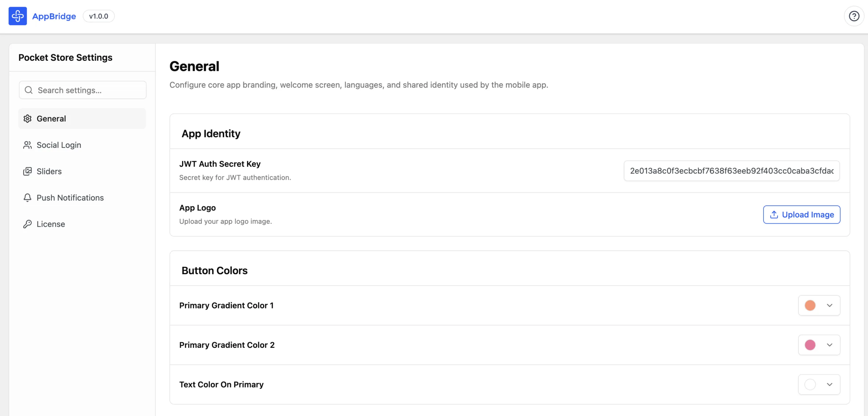Click the white Text Color On Primary swatch
This screenshot has width=868, height=416.
point(810,384)
